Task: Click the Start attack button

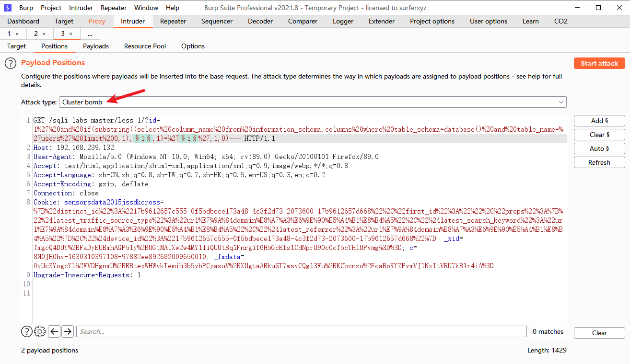Action: coord(599,63)
